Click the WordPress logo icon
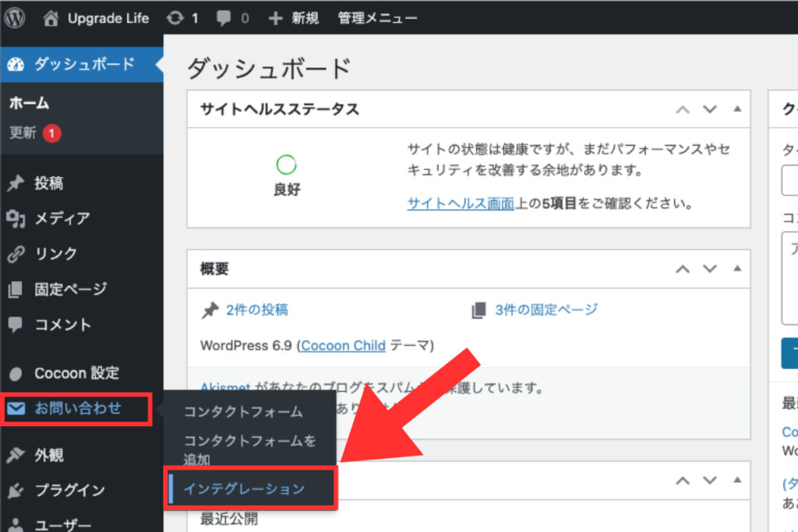 coord(16,18)
